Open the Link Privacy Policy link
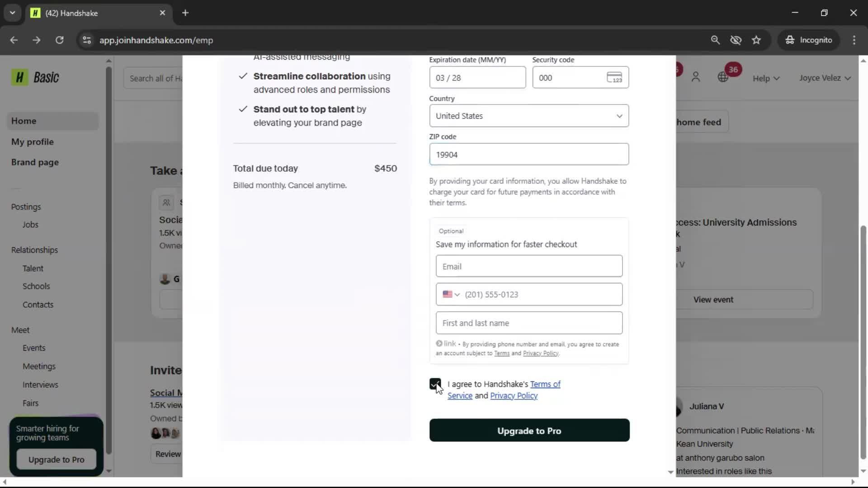 [541, 353]
